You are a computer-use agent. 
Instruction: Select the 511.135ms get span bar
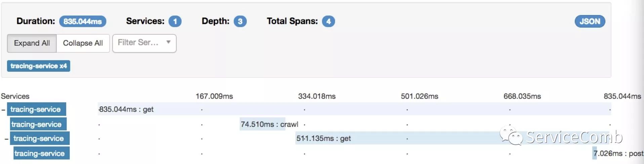coord(452,138)
